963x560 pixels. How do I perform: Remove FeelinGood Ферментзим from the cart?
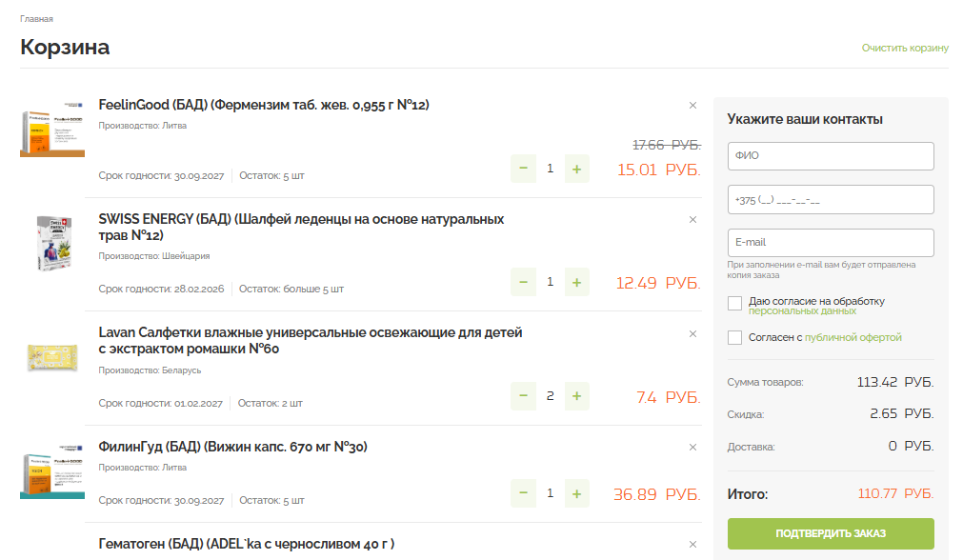click(x=692, y=106)
